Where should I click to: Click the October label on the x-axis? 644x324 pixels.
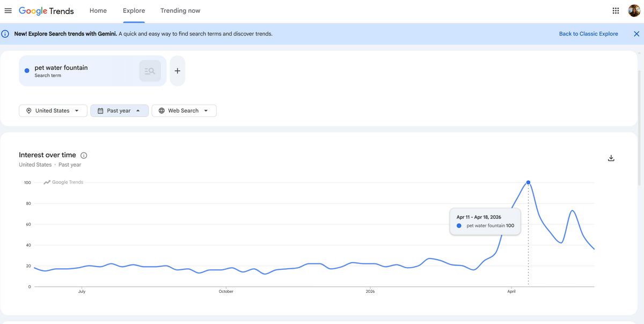tap(226, 291)
